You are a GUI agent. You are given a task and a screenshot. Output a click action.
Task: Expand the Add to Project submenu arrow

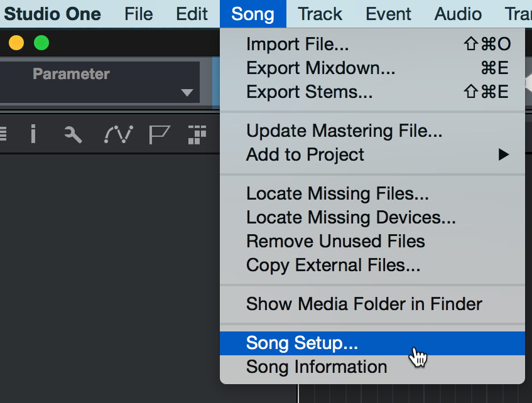pyautogui.click(x=504, y=154)
